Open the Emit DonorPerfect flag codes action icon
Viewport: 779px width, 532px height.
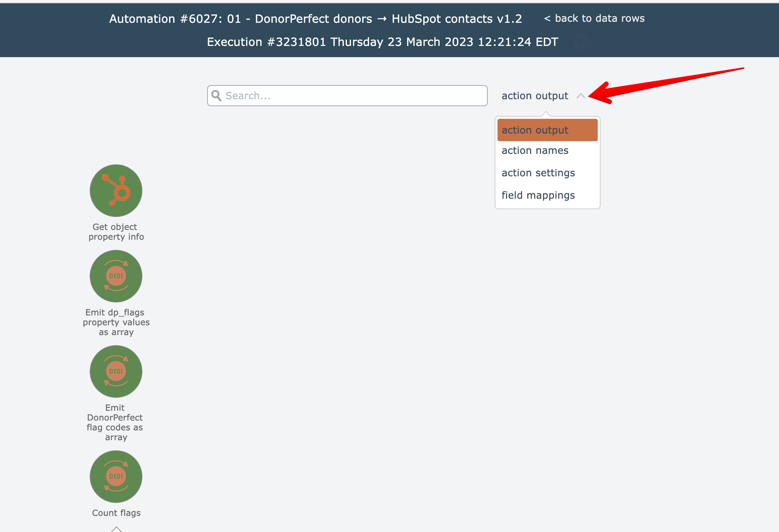tap(116, 371)
